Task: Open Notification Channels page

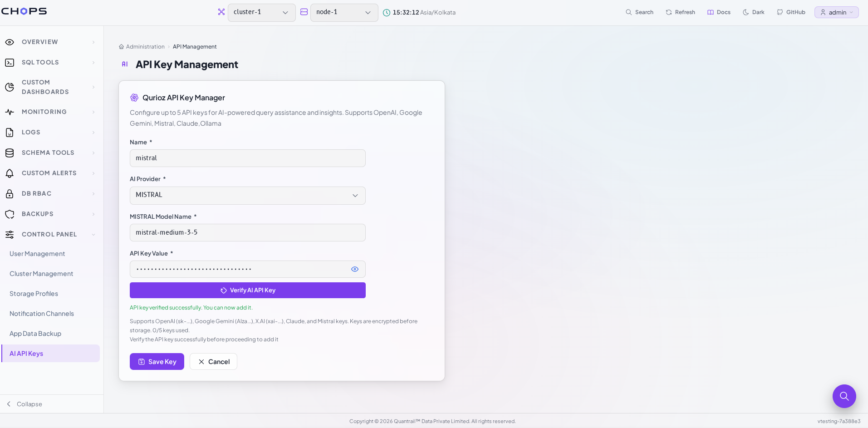Action: click(x=42, y=314)
